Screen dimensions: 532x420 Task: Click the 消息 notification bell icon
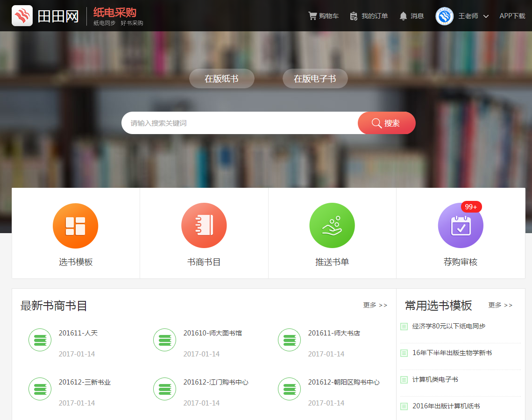[x=403, y=16]
